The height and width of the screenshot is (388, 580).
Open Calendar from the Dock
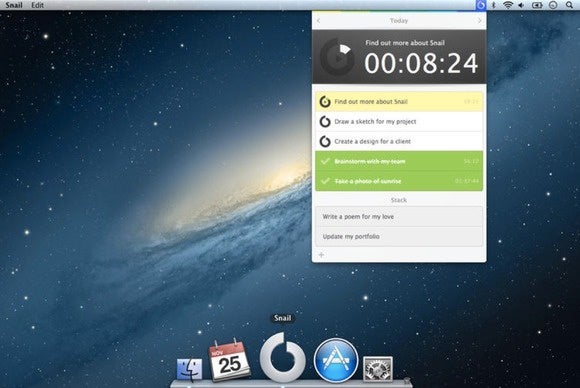click(229, 360)
